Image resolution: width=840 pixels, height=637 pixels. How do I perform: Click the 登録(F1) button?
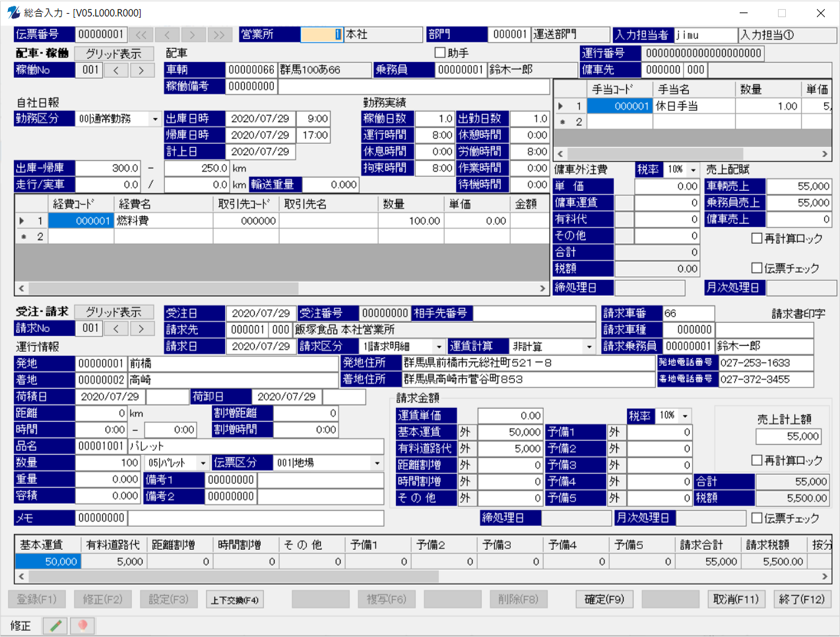pos(37,599)
